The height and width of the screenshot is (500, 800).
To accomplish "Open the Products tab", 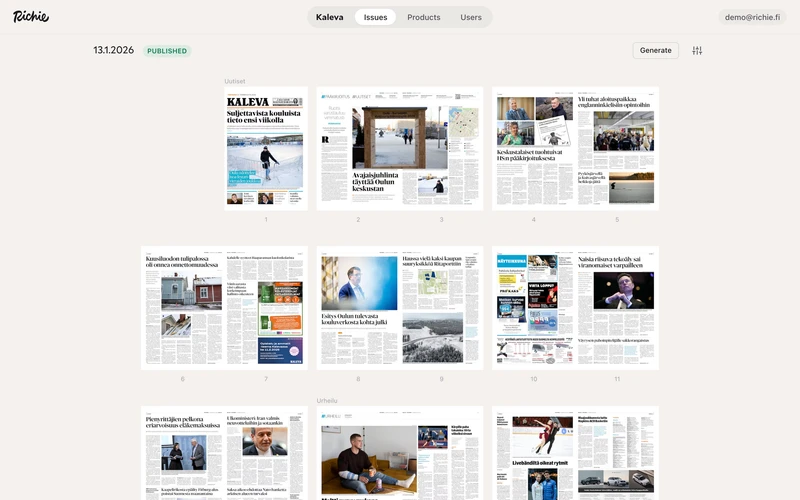I will pos(423,17).
